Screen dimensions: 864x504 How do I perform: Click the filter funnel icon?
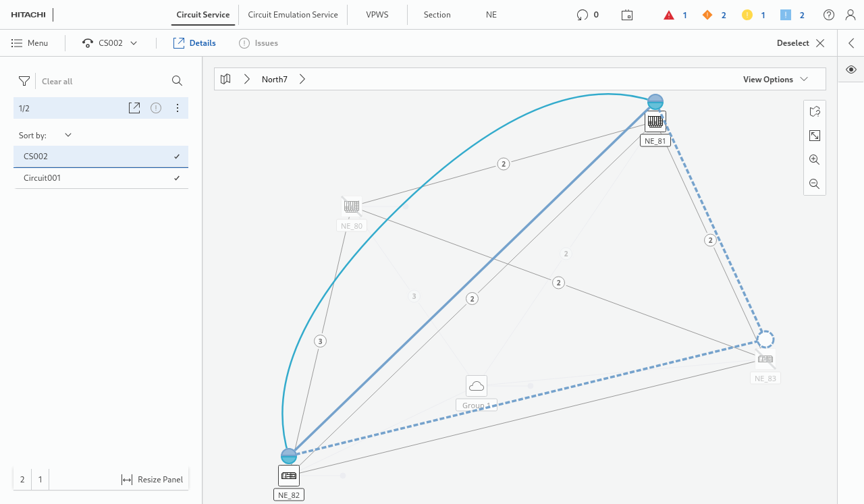24,81
